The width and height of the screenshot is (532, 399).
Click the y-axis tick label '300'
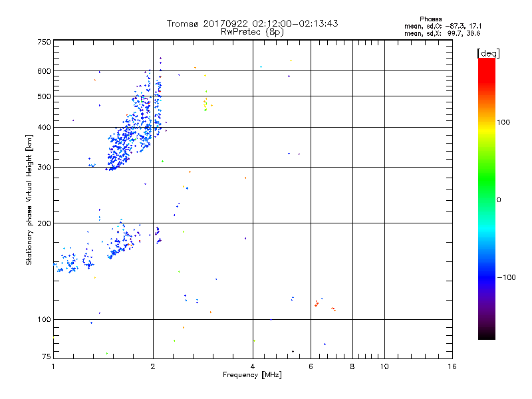click(x=44, y=168)
